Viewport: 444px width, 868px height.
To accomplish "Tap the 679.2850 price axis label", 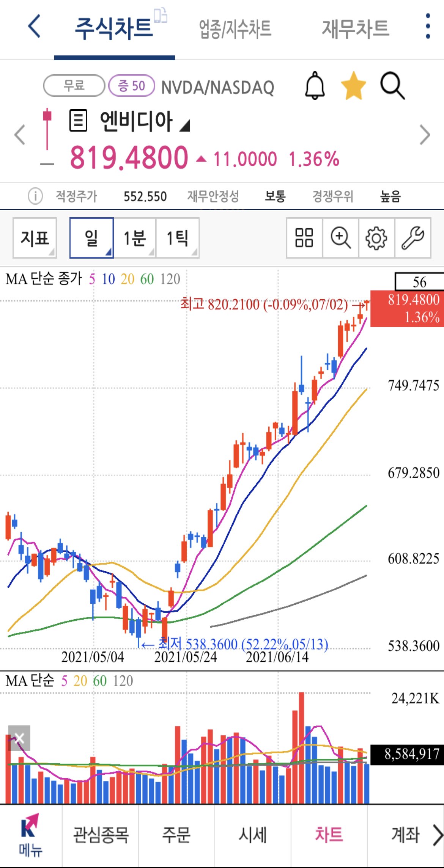I will (x=413, y=472).
